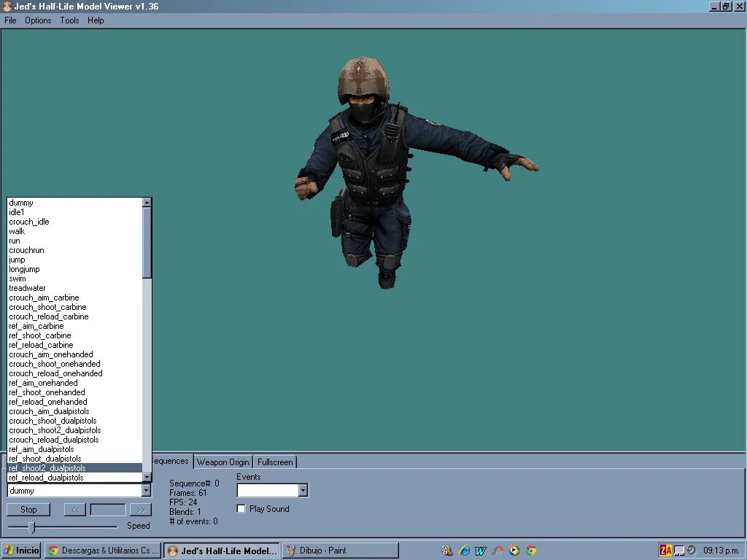Select the treadwater sequence
Image resolution: width=747 pixels, height=560 pixels.
[x=75, y=288]
